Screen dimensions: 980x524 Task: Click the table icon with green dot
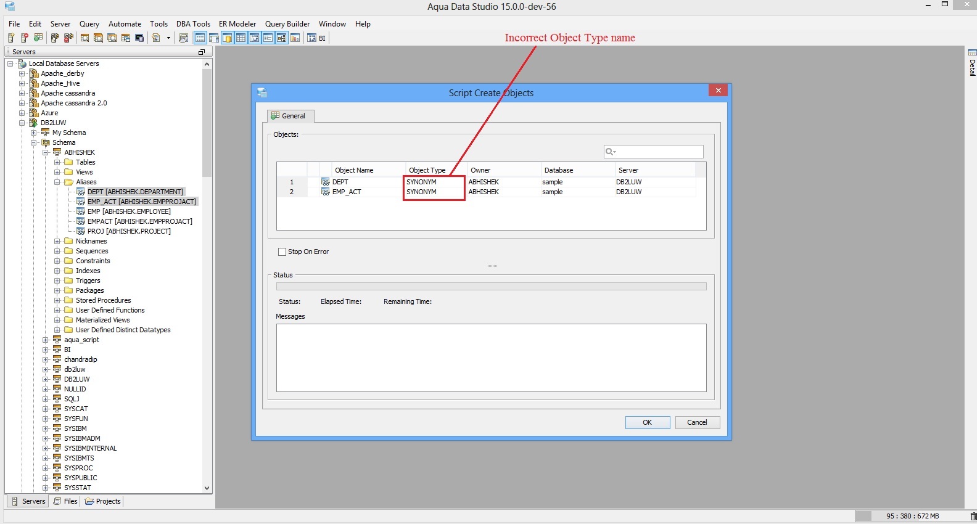point(38,38)
